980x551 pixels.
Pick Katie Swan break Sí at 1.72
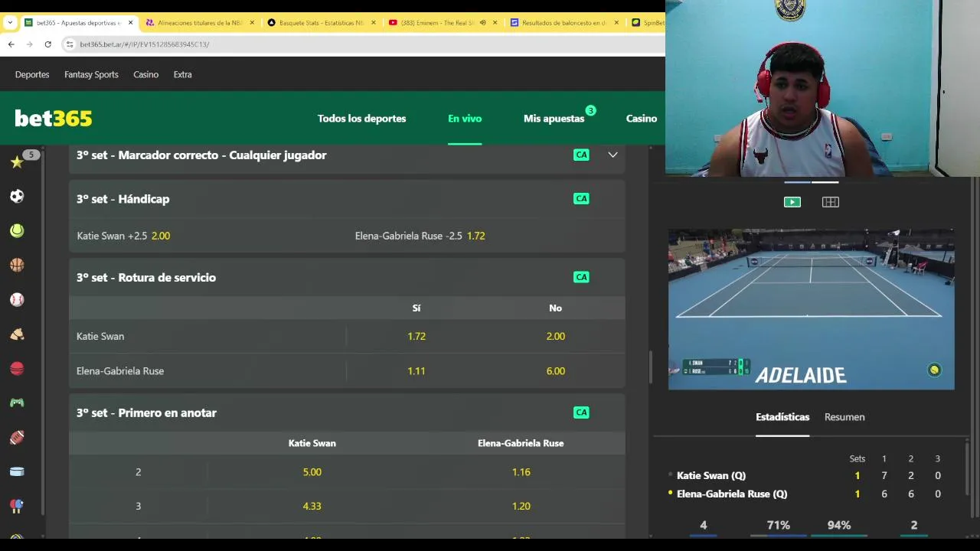(x=416, y=336)
